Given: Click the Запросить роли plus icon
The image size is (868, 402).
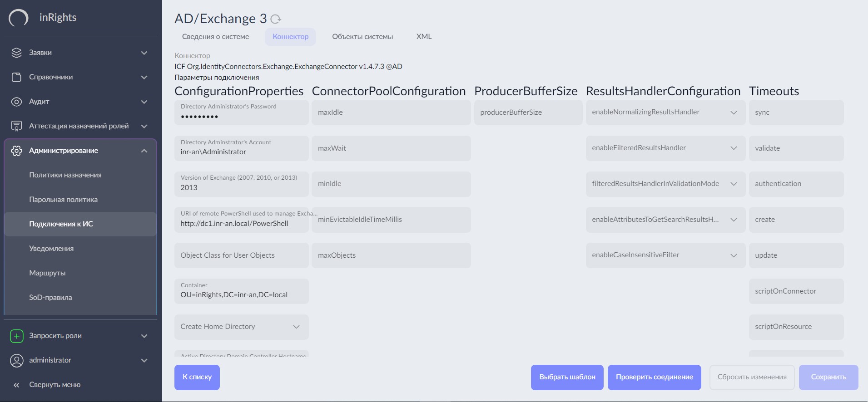Looking at the screenshot, I should (16, 336).
